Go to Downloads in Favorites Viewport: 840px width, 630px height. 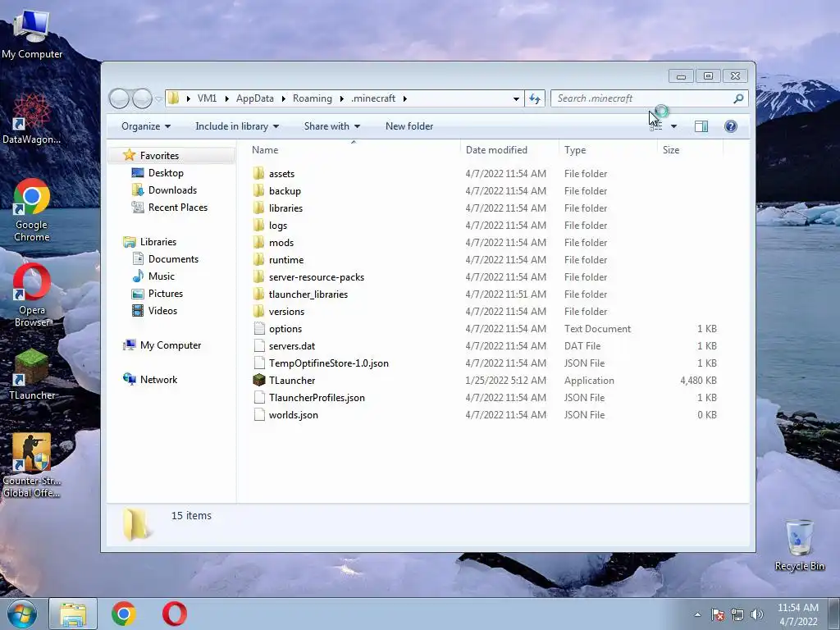(172, 190)
